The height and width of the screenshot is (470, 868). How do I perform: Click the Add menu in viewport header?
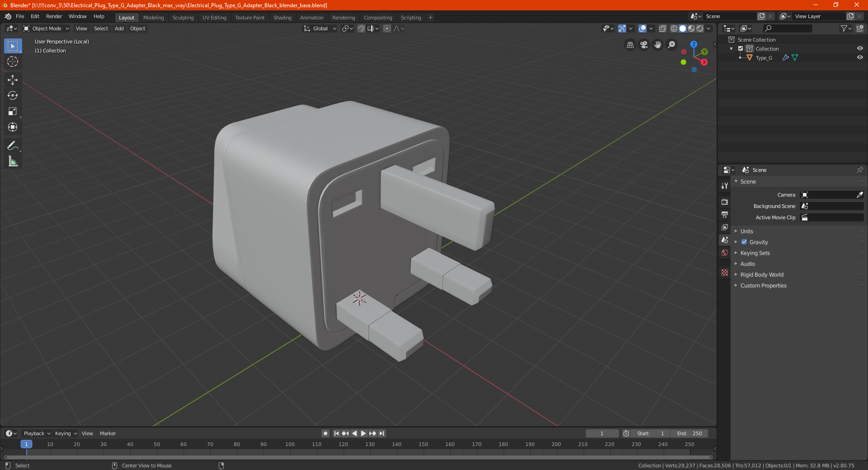(119, 28)
